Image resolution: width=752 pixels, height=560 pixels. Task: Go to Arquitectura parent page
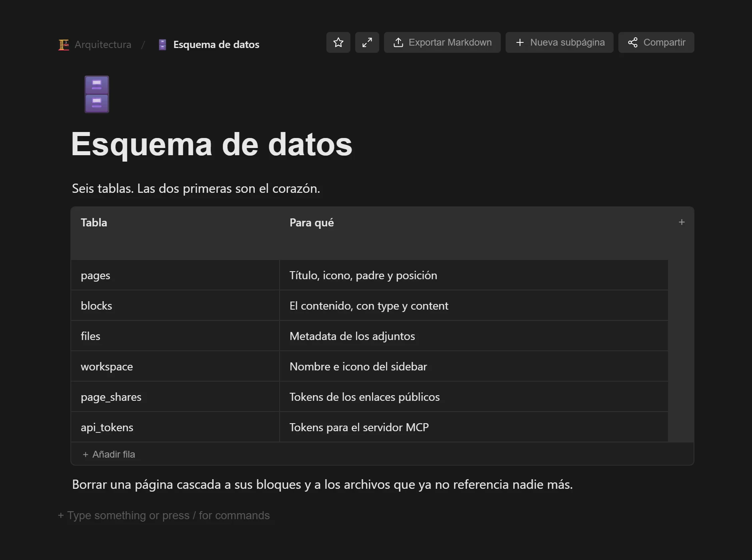(103, 45)
